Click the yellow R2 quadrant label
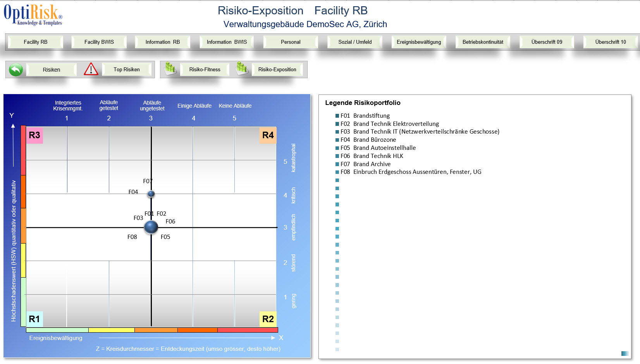The image size is (640, 364). click(x=268, y=319)
